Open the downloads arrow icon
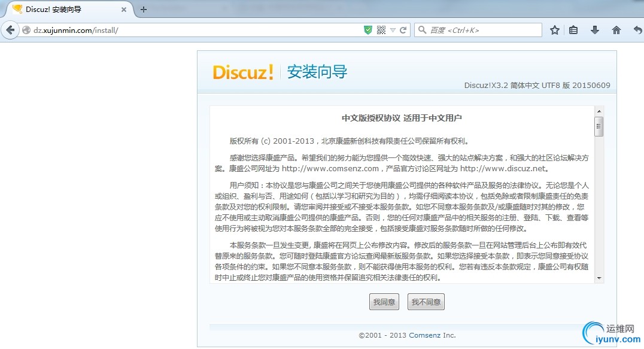The image size is (644, 349). pos(595,30)
